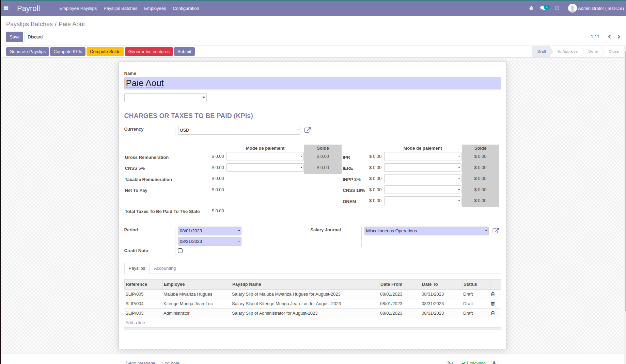Open the activities clock icon
The width and height of the screenshot is (626, 364).
point(557,8)
